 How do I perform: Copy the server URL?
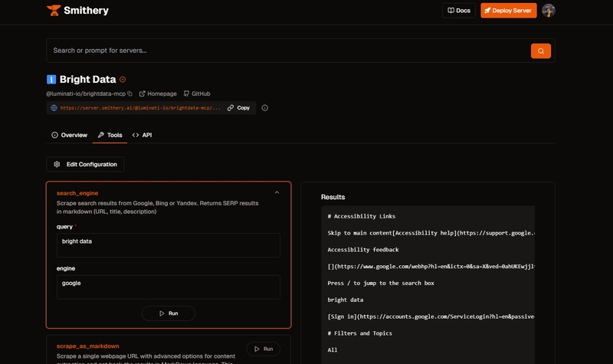pos(238,108)
